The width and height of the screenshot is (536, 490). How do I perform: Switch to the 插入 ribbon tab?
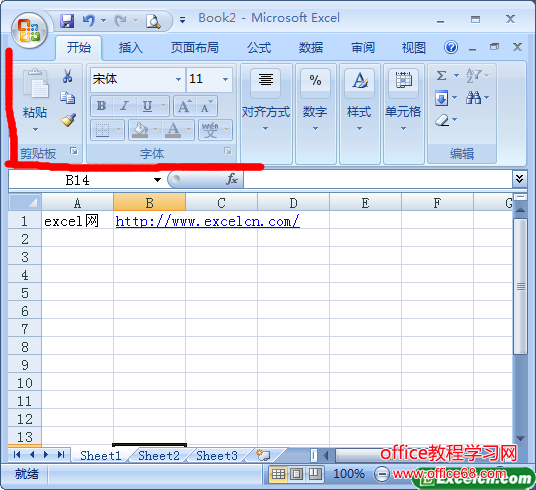click(131, 47)
